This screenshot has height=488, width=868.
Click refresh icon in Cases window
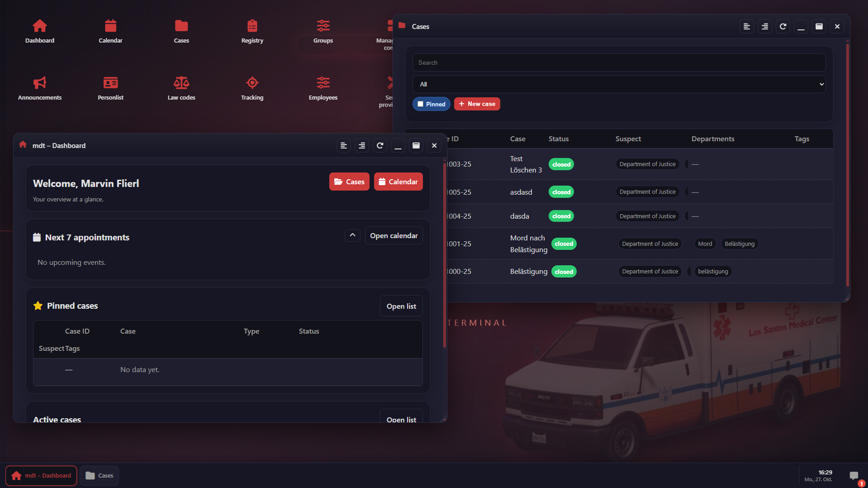pyautogui.click(x=783, y=27)
